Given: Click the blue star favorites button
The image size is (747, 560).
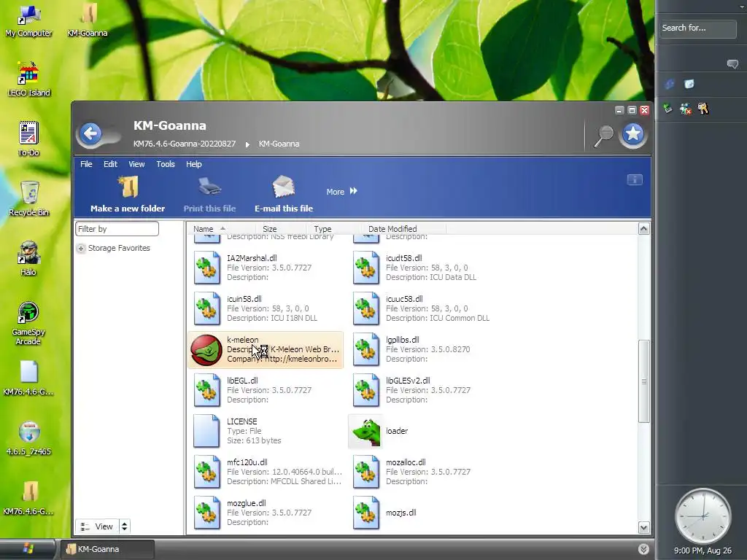Looking at the screenshot, I should (x=633, y=134).
